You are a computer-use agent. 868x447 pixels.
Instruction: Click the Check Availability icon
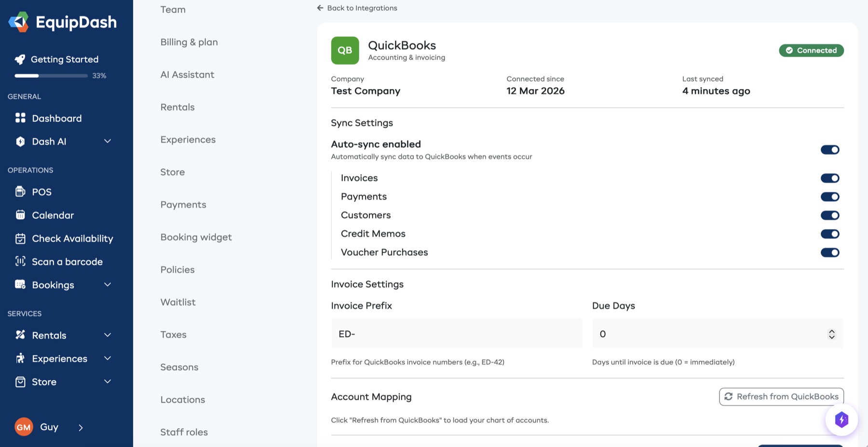[x=20, y=238]
